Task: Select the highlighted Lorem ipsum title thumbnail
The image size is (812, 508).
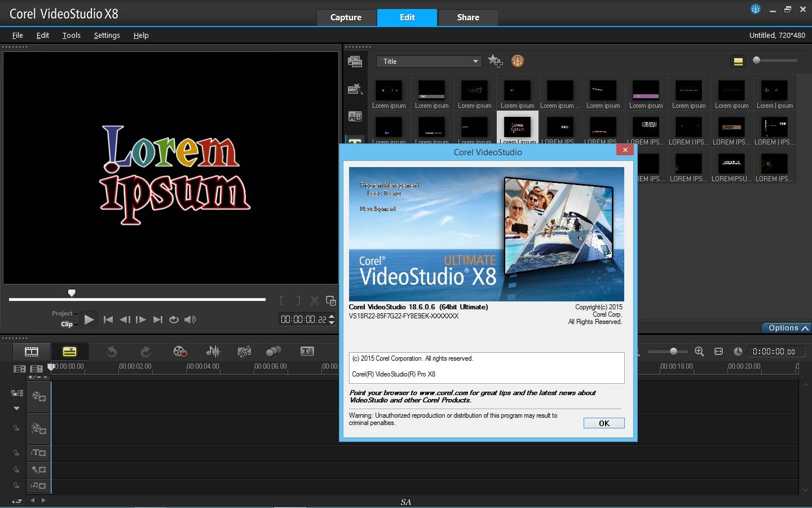Action: (x=517, y=128)
